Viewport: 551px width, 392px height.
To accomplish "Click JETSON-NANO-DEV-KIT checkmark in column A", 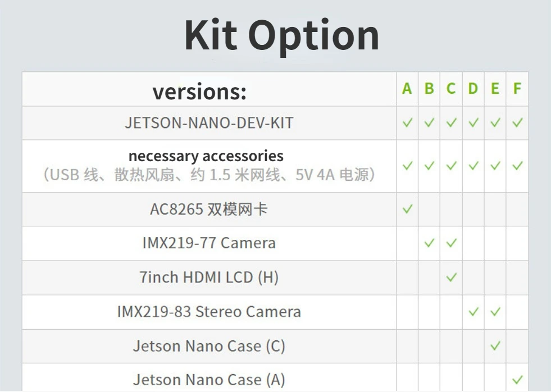I will [x=407, y=122].
